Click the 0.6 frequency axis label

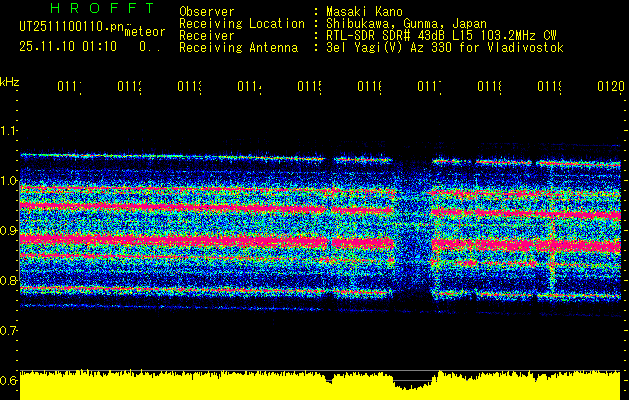pos(8,381)
